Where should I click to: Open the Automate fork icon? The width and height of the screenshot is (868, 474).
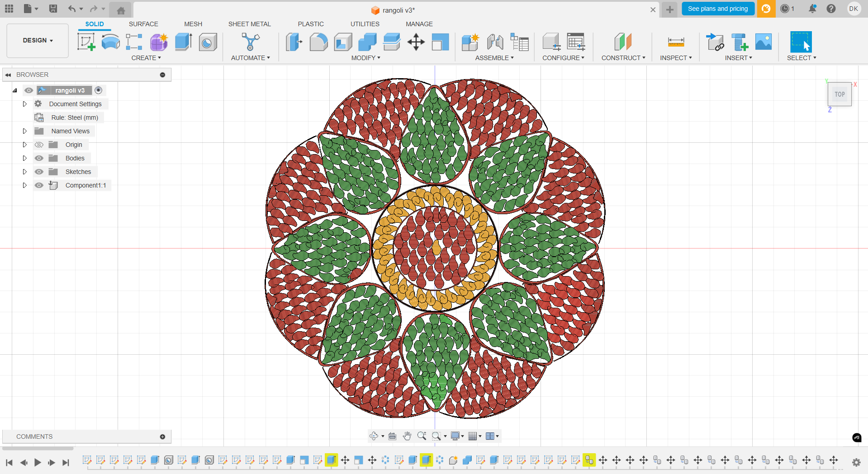250,42
